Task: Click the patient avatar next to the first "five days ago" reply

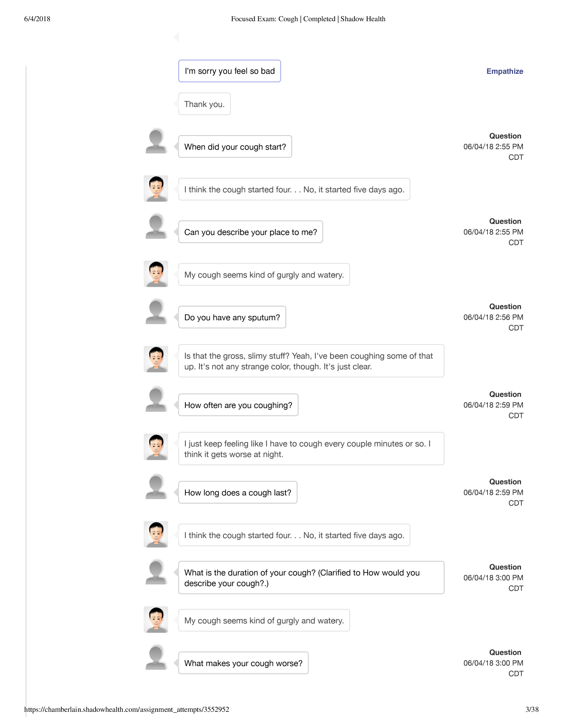Action: tap(156, 189)
